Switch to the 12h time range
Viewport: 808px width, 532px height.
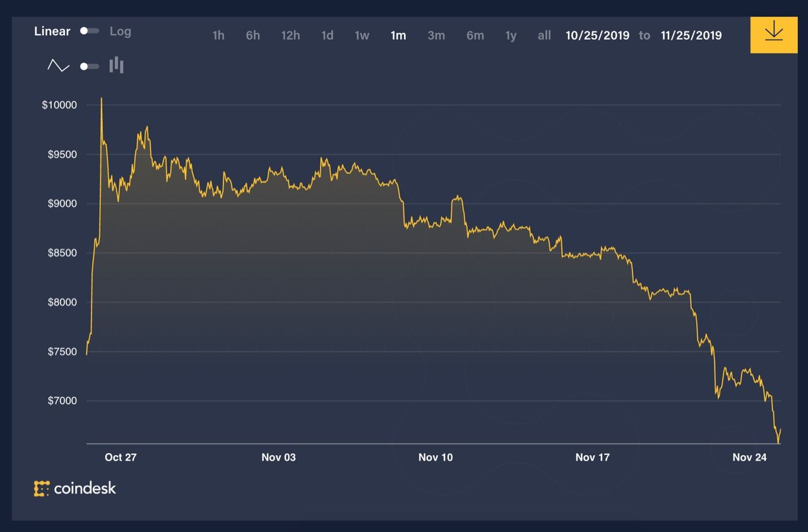point(290,35)
